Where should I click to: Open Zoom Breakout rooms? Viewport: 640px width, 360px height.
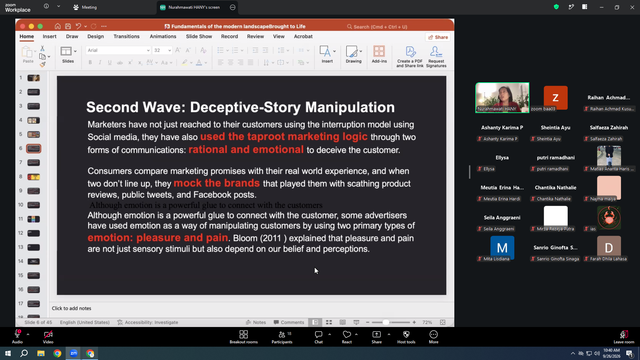244,337
